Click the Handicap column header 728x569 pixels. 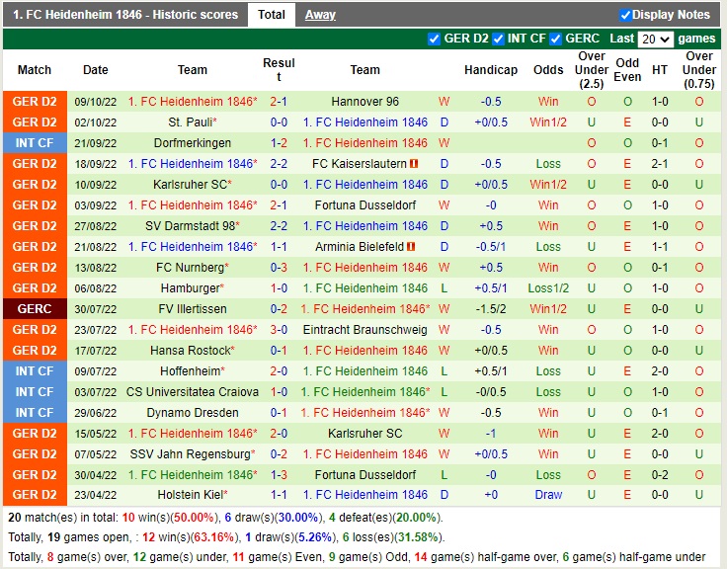click(491, 70)
